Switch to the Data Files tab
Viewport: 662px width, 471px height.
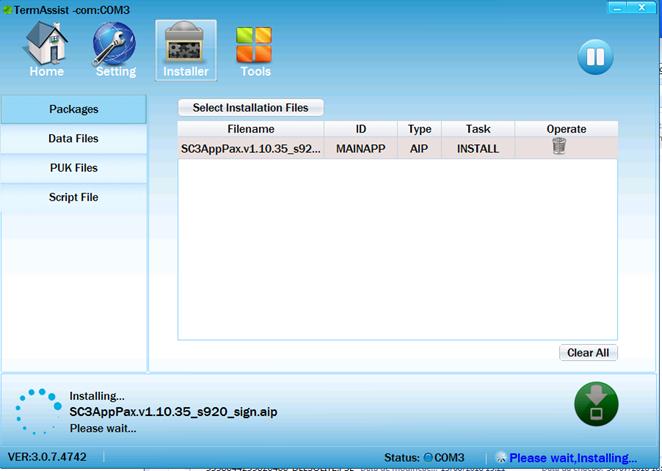[74, 139]
